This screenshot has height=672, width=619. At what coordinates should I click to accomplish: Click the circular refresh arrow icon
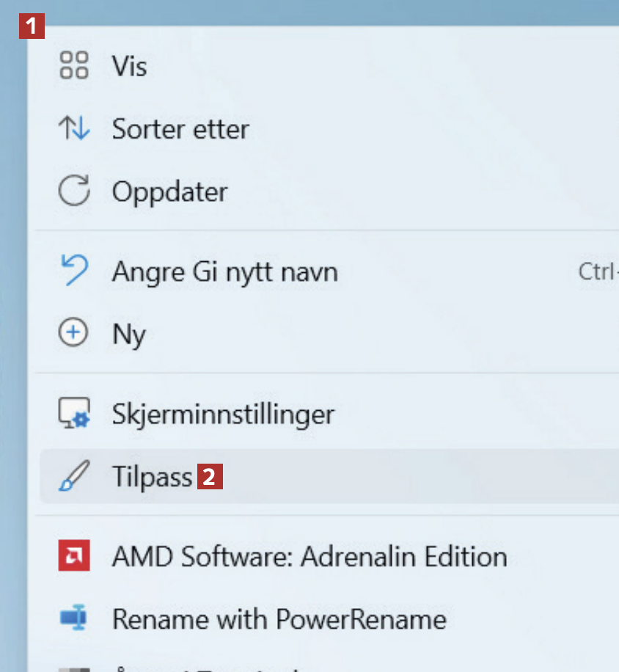tap(73, 192)
